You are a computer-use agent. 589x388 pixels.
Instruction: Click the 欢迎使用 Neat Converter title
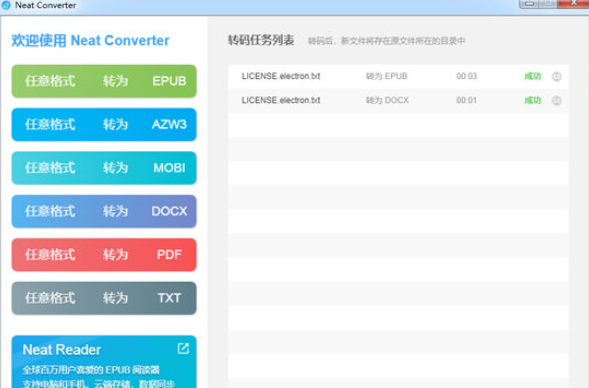pyautogui.click(x=90, y=41)
